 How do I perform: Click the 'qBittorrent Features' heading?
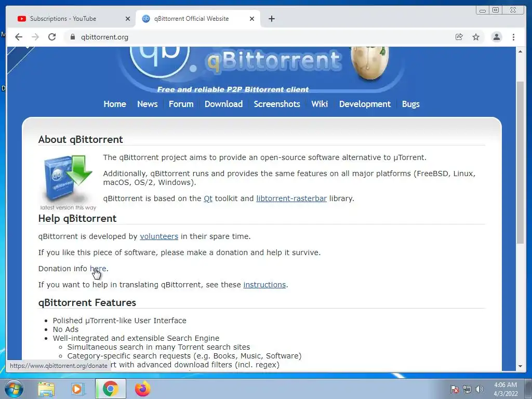click(87, 303)
